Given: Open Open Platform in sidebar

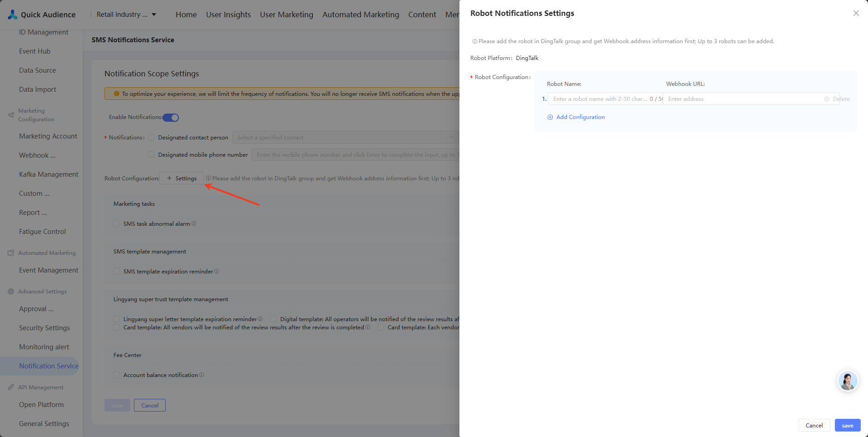Looking at the screenshot, I should (41, 405).
